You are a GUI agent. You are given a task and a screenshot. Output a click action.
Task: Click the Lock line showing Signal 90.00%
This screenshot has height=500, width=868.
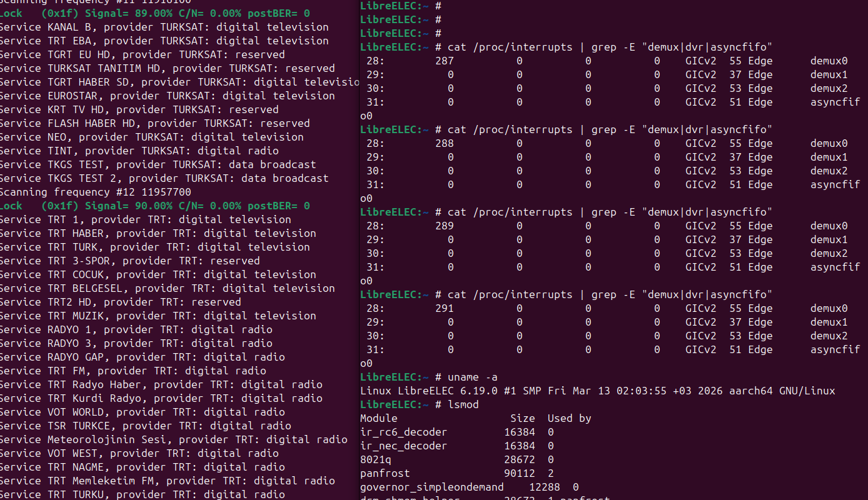point(154,206)
